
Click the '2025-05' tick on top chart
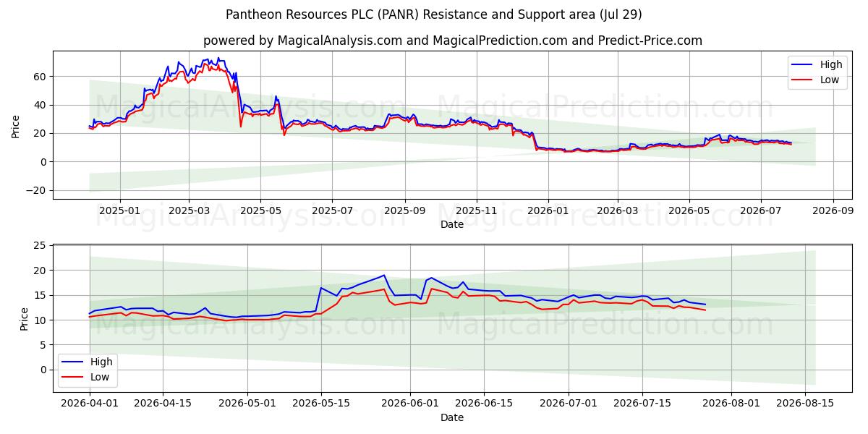260,210
